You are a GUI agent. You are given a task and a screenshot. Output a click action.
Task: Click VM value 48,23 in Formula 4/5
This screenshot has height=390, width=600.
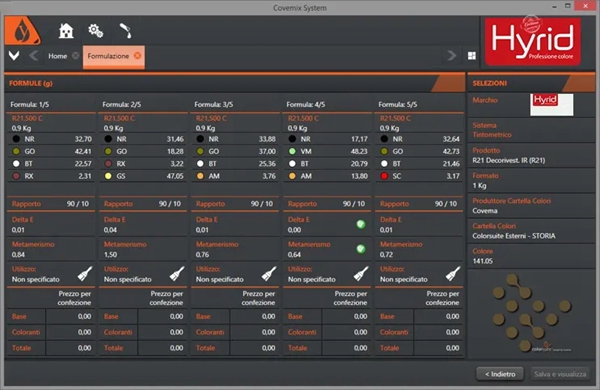(x=359, y=151)
